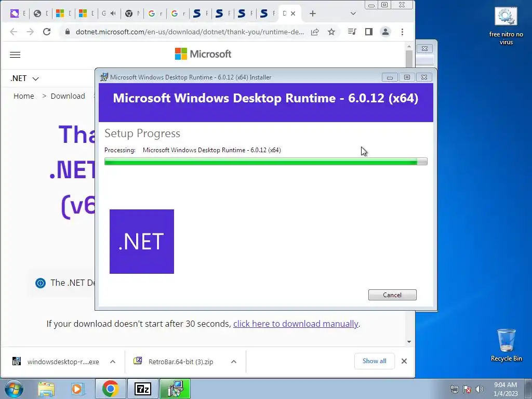This screenshot has width=532, height=399.
Task: Go to the Home breadcrumb link
Action: tap(24, 96)
